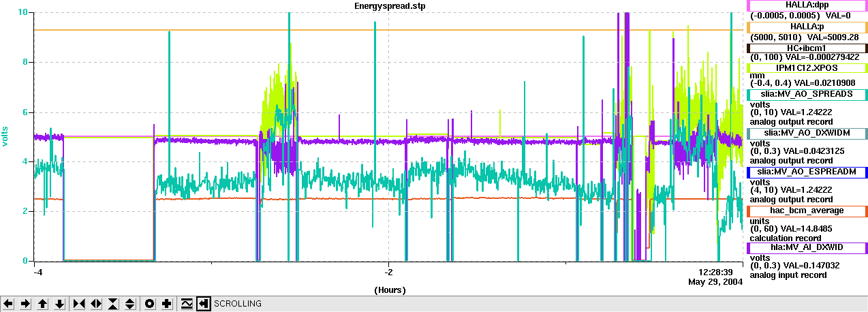868x312 pixels.
Task: Select the HALLA:dpp curve legend
Action: point(807,5)
